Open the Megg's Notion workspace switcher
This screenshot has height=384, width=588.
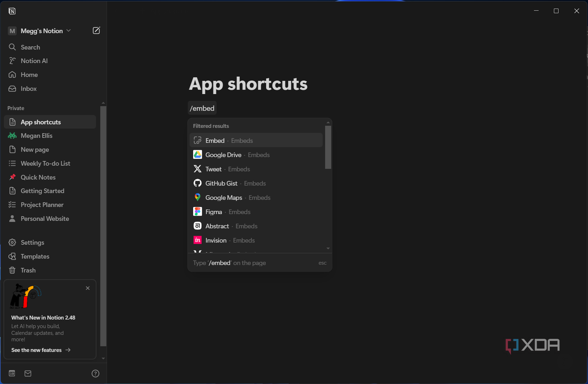click(40, 31)
